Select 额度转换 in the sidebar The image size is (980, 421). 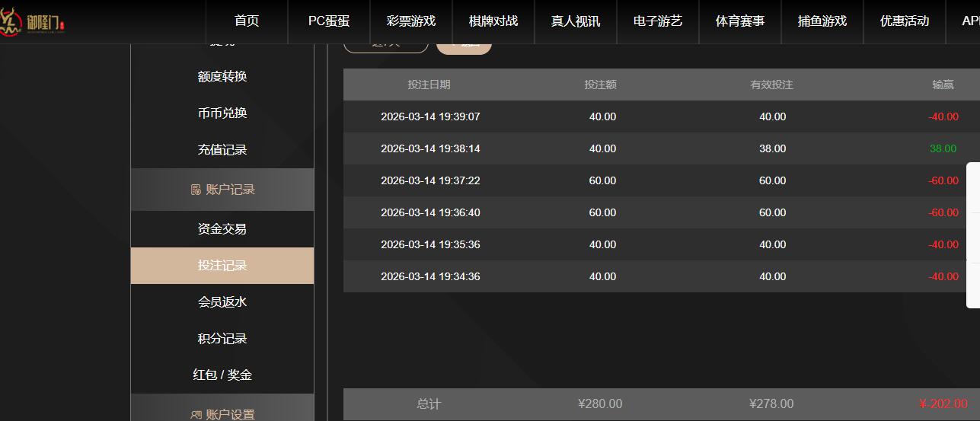222,77
